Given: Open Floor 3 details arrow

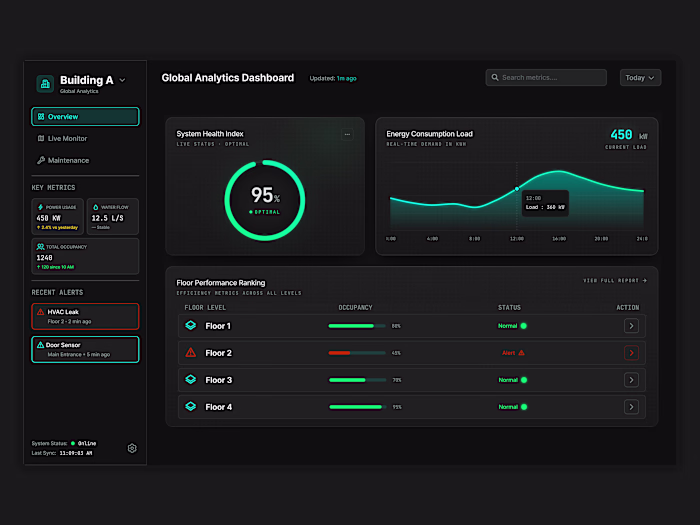Looking at the screenshot, I should coord(631,380).
